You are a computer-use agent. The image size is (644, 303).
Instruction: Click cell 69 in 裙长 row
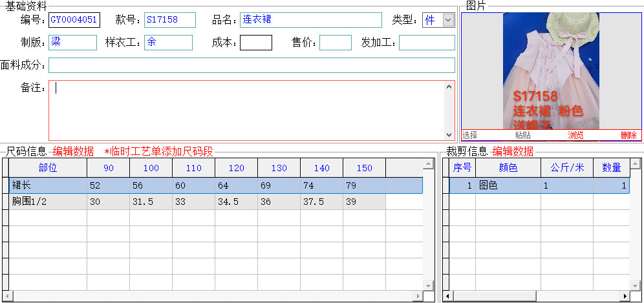(279, 185)
